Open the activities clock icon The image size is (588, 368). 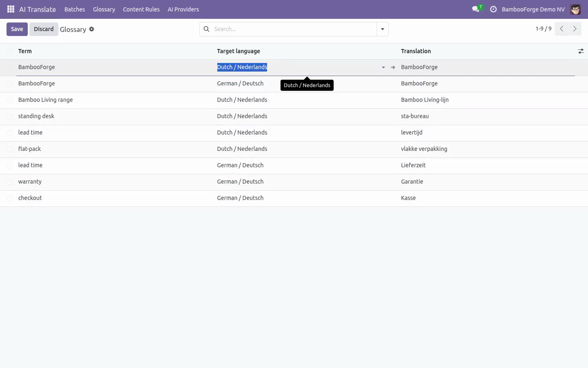click(x=493, y=9)
